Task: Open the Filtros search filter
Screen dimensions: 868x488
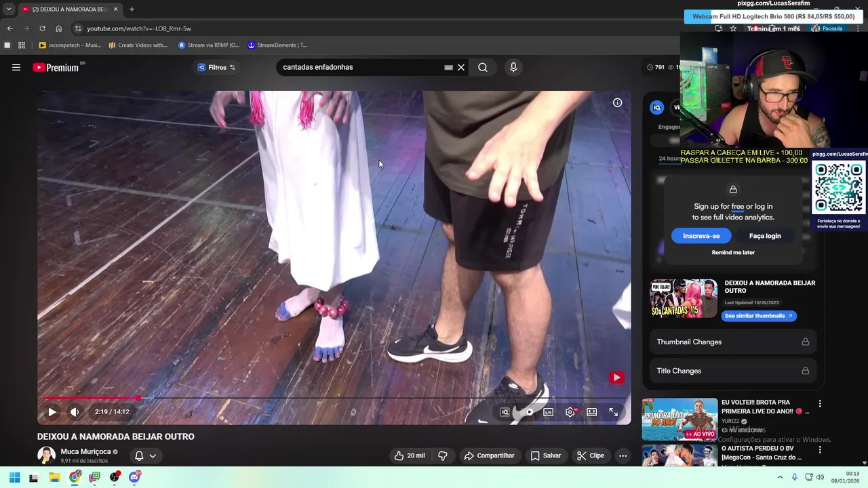Action: coord(216,67)
